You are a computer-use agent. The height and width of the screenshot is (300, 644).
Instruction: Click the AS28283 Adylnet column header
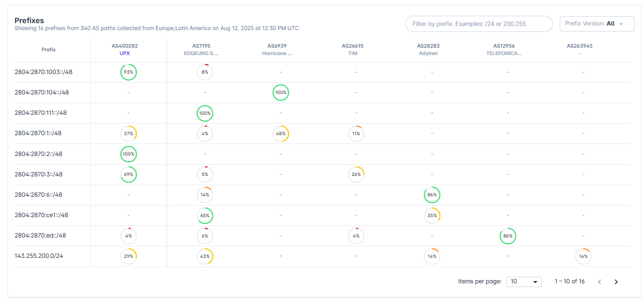428,50
